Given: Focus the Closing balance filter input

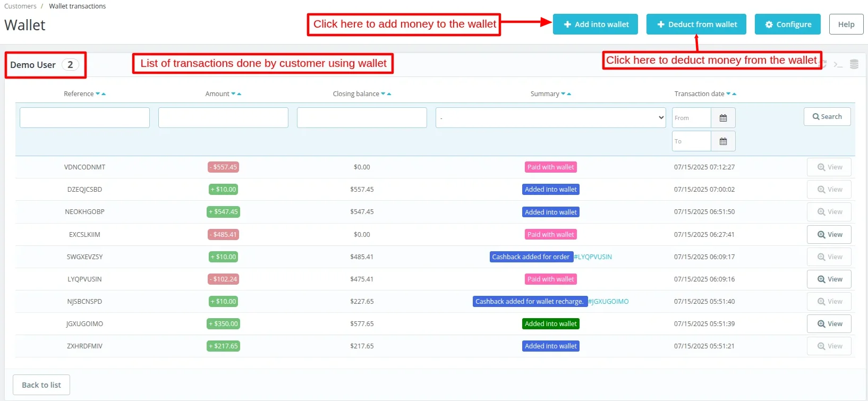Looking at the screenshot, I should 362,118.
